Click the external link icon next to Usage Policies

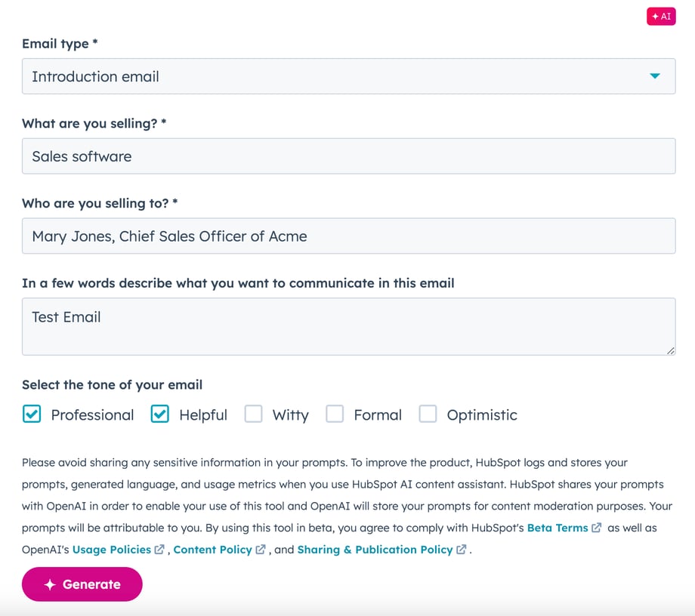tap(159, 550)
